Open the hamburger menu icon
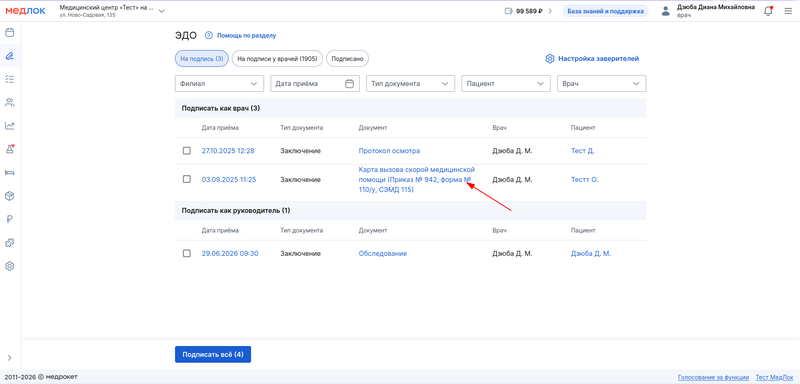The image size is (800, 384). [788, 11]
